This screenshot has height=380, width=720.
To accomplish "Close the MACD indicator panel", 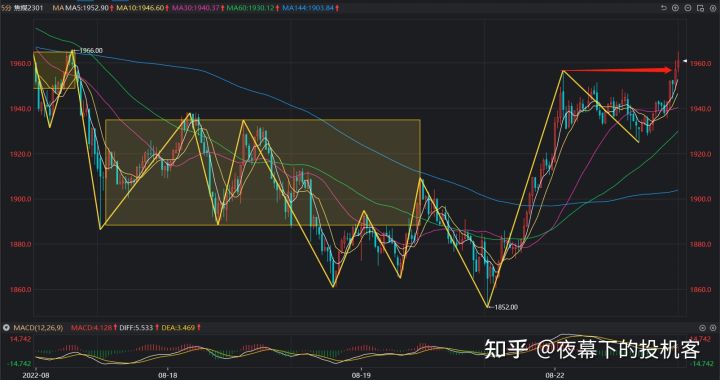I will (x=713, y=328).
